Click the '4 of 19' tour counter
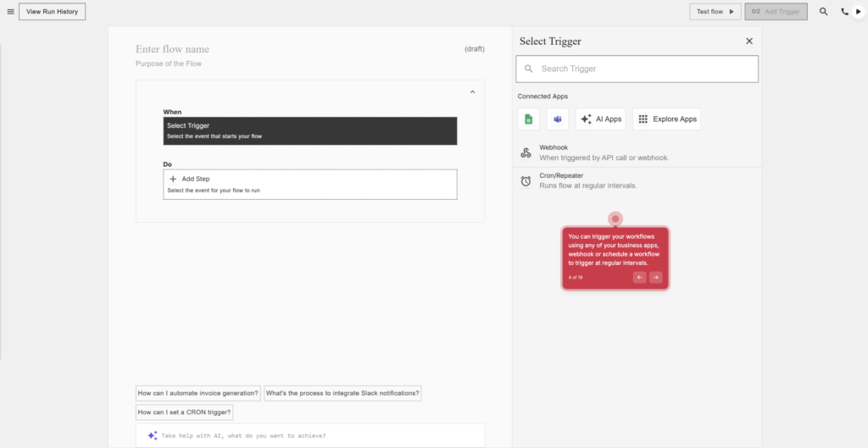This screenshot has height=448, width=868. click(x=576, y=277)
